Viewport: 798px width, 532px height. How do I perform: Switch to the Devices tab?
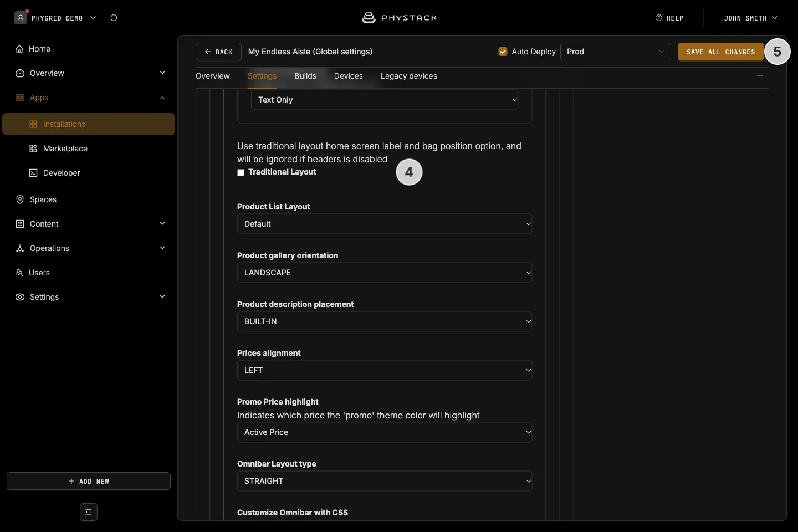pyautogui.click(x=349, y=76)
